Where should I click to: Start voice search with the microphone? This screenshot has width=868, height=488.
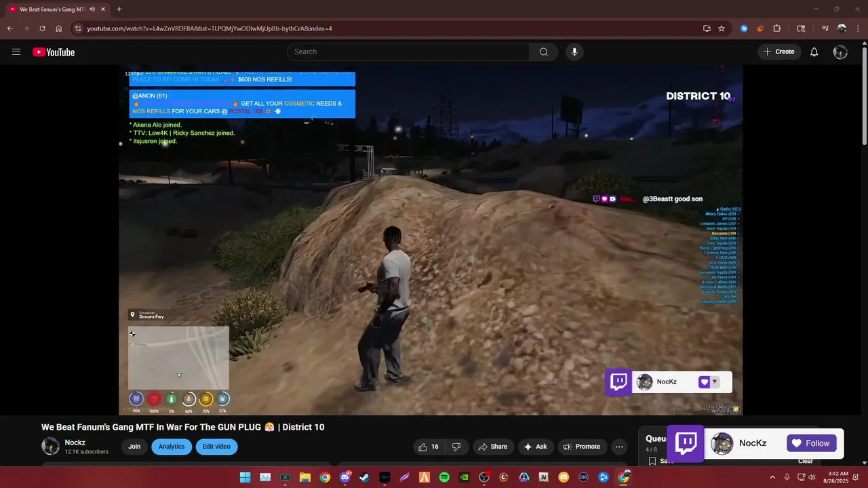click(574, 52)
